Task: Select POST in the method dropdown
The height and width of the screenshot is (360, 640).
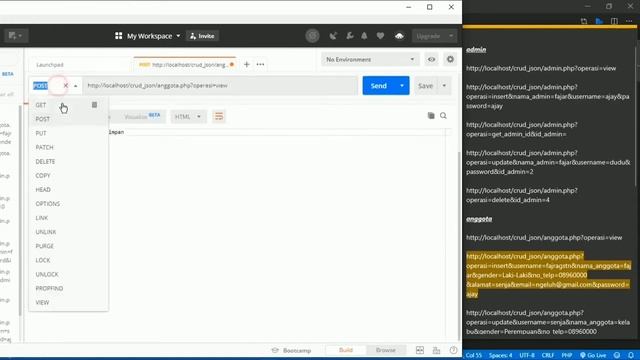Action: click(42, 119)
